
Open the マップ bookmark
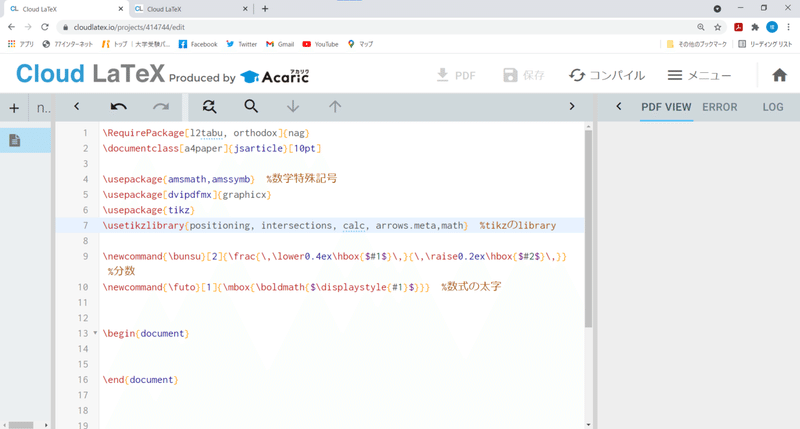360,44
